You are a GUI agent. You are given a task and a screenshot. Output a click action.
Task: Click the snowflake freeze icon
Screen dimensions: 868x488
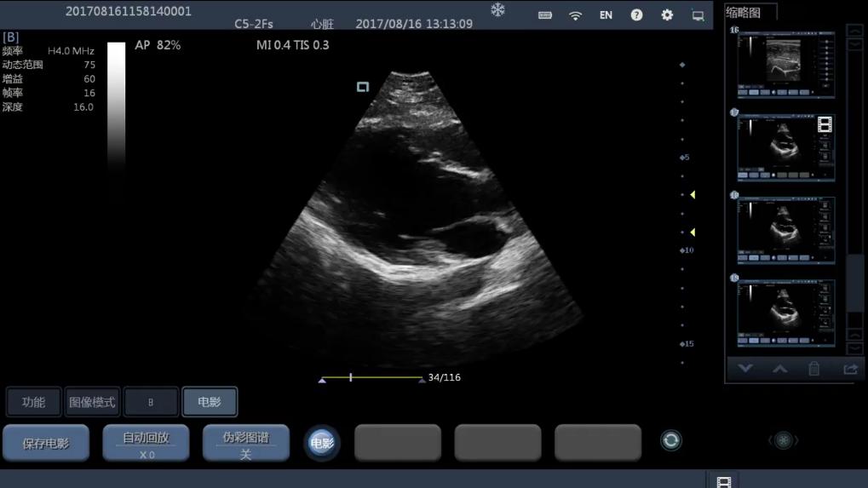click(x=497, y=10)
